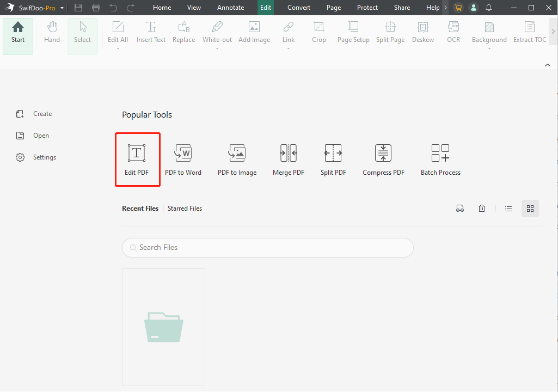Collapse the ribbon with the chevron
The height and width of the screenshot is (392, 558).
[x=548, y=65]
